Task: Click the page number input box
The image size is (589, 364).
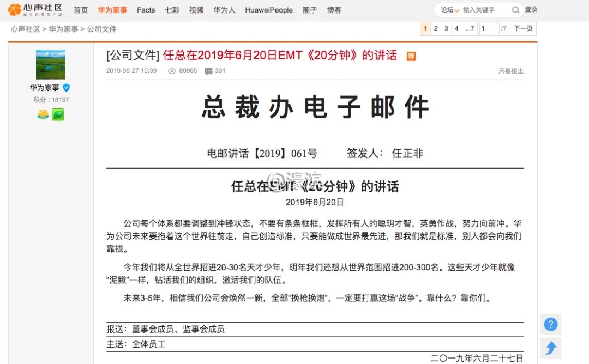Action: click(x=489, y=28)
